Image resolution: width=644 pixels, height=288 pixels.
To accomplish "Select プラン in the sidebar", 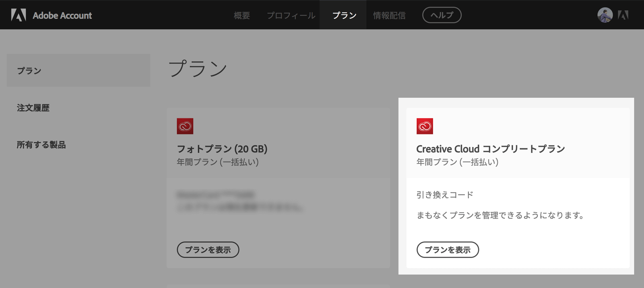I will pos(78,70).
